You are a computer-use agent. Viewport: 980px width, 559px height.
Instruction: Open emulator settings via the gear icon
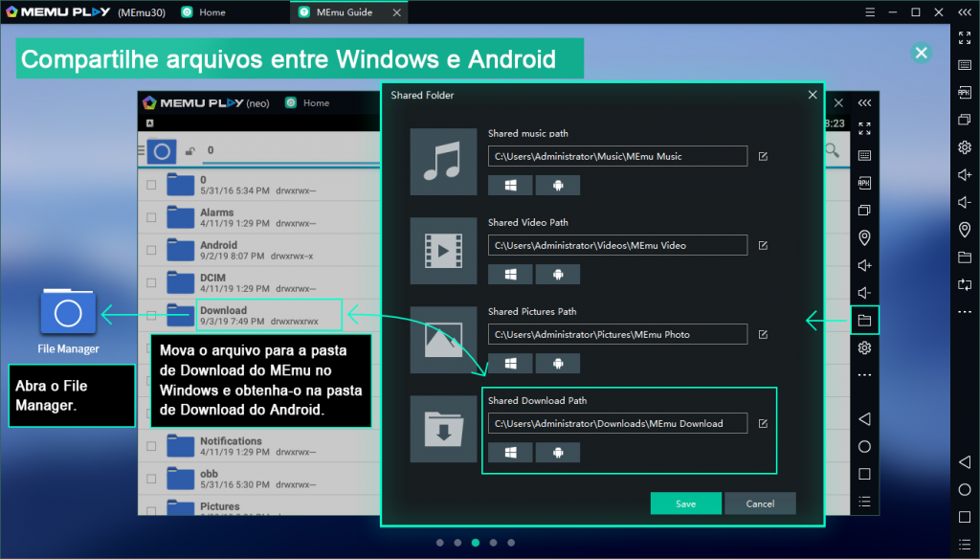pos(965,148)
